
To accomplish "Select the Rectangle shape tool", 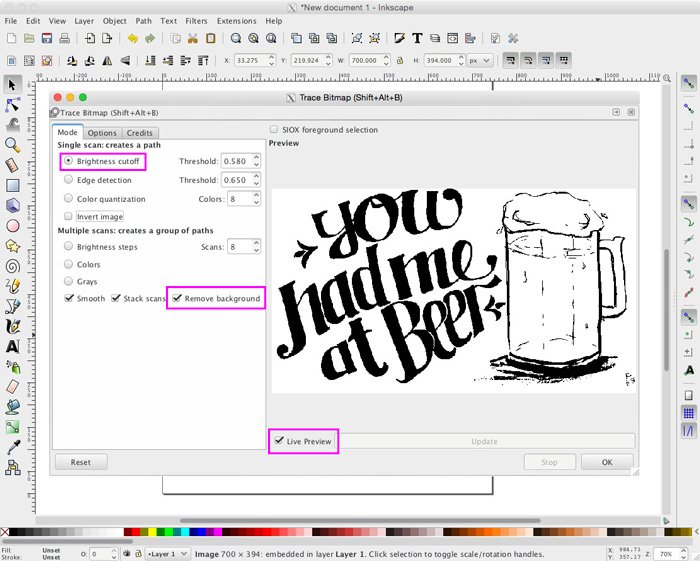I will pos(12,185).
